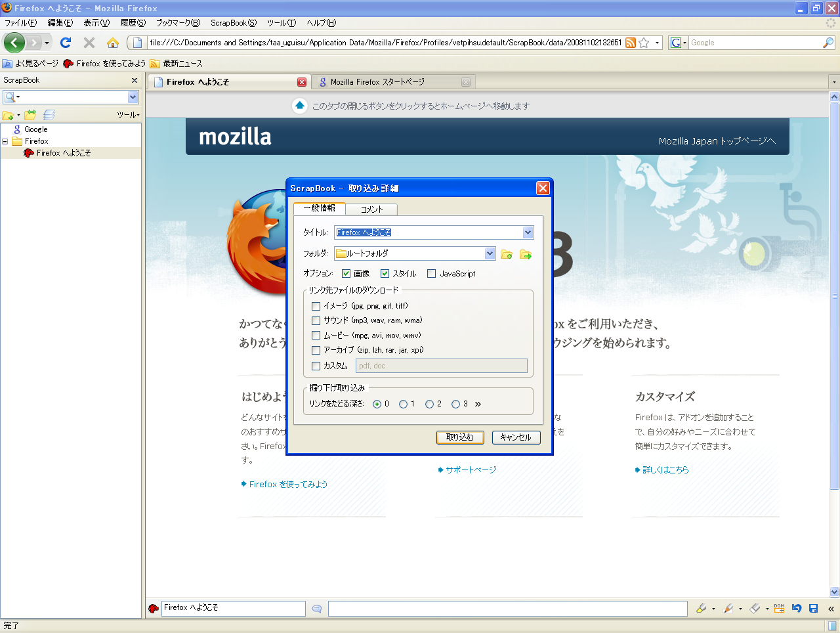Open the ファイル(F) menu
This screenshot has width=840, height=633.
click(20, 23)
